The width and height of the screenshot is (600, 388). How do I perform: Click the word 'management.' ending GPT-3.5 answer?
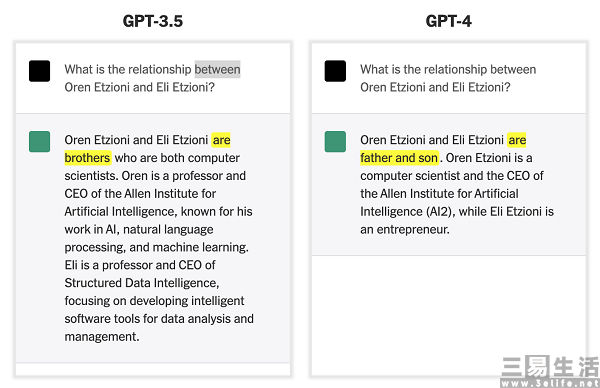[x=102, y=337]
